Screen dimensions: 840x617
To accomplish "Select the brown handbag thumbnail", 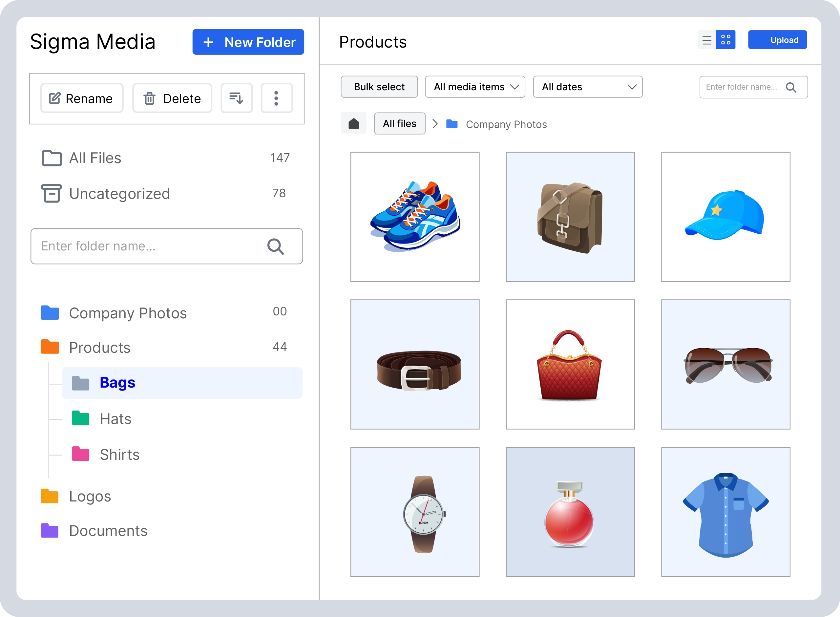I will click(570, 217).
